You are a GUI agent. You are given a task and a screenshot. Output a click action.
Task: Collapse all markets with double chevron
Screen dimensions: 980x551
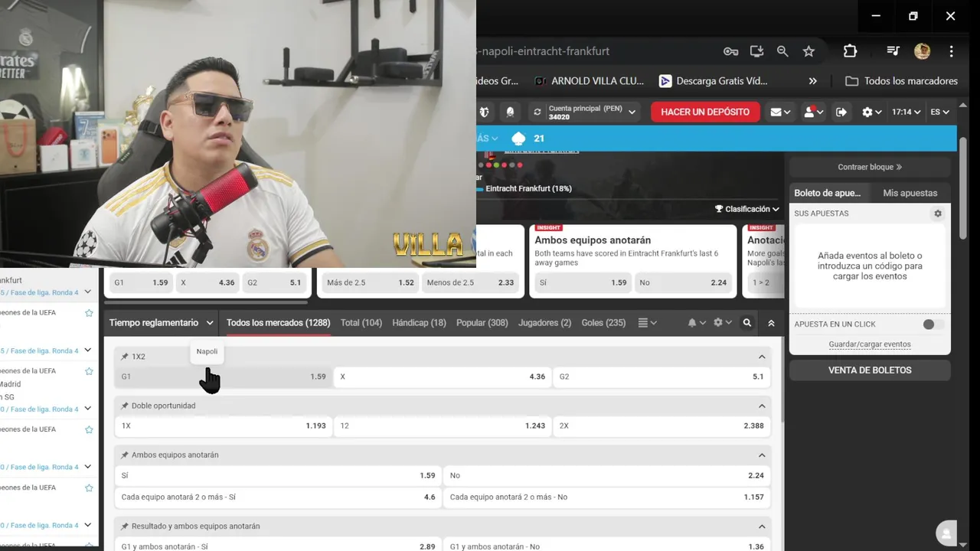[x=771, y=323]
